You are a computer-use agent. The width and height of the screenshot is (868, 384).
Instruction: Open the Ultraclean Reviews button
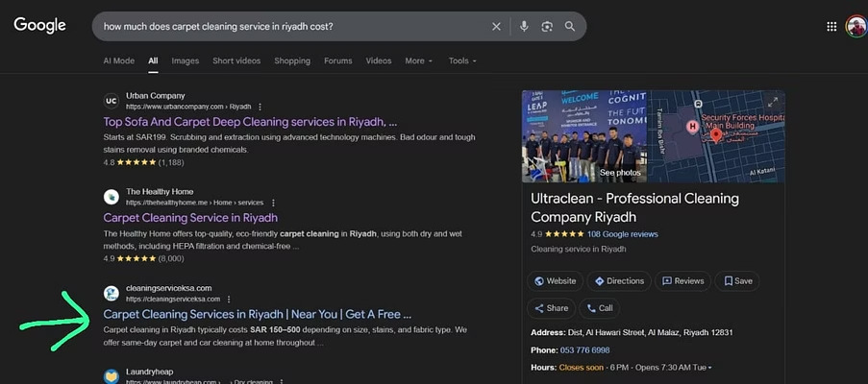coord(682,280)
